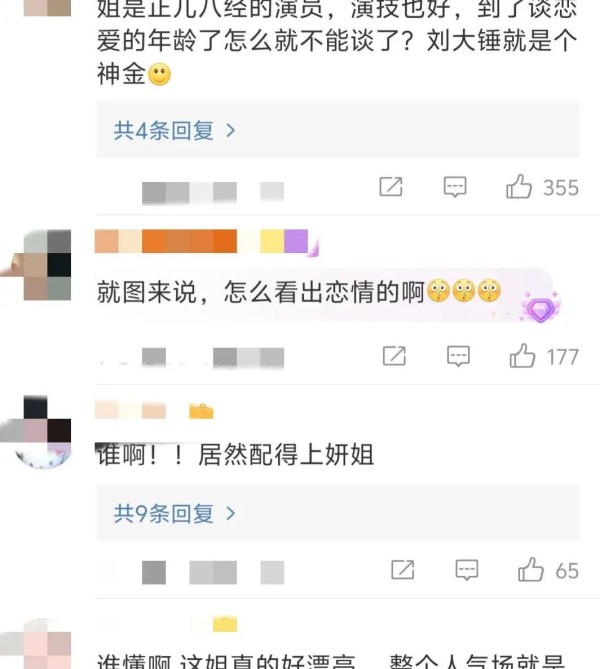Tap the chevron next to 共9条回复
Image resolution: width=600 pixels, height=669 pixels.
(231, 513)
